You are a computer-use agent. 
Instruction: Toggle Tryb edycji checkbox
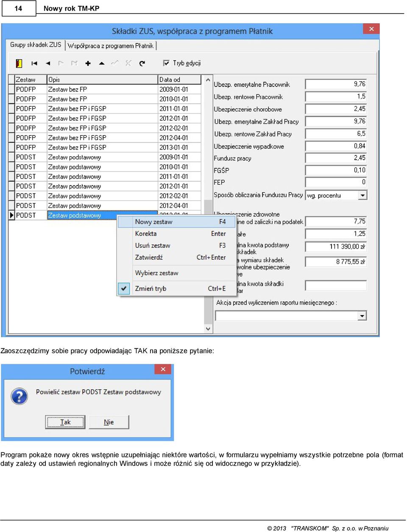(x=166, y=63)
